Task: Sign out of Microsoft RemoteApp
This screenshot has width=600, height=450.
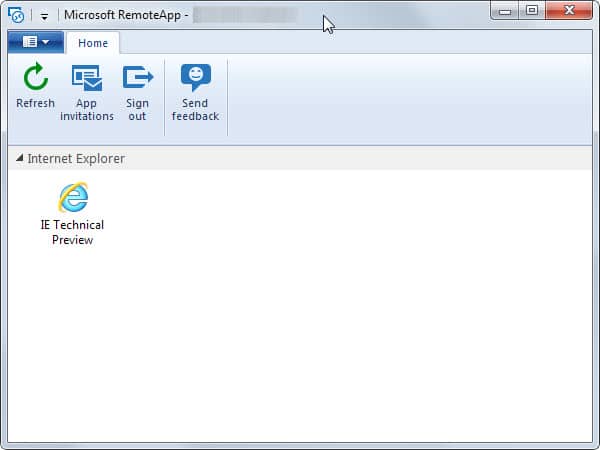Action: (x=137, y=93)
